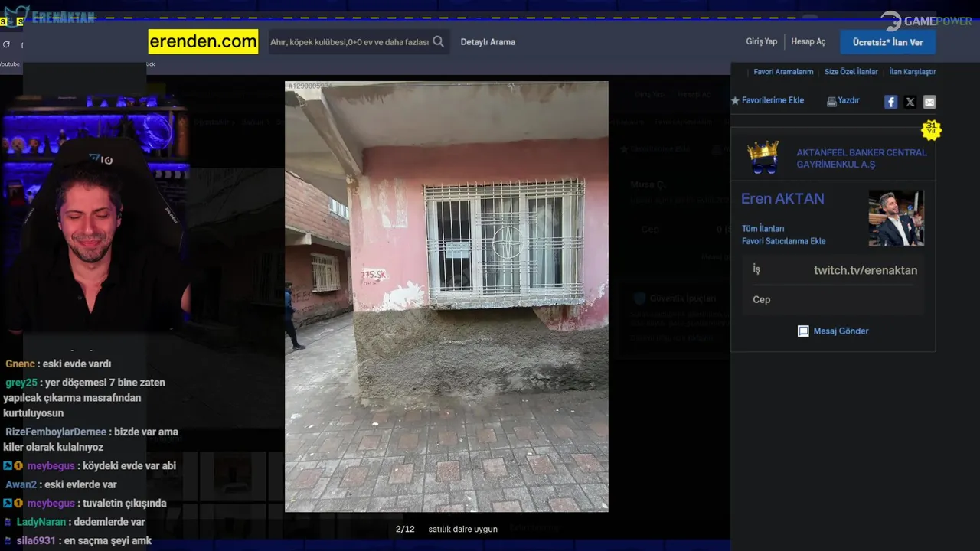This screenshot has width=980, height=551.
Task: Click Ücretsiz İlan Ver button
Action: (887, 42)
